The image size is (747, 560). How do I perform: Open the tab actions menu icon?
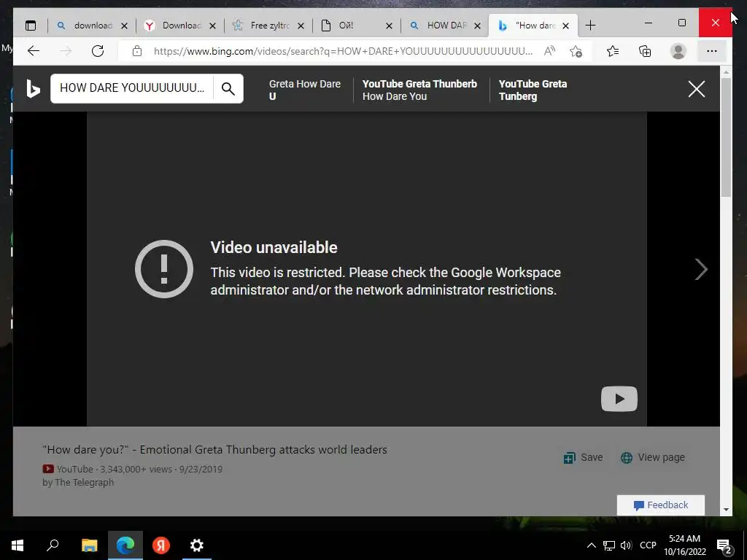click(31, 26)
